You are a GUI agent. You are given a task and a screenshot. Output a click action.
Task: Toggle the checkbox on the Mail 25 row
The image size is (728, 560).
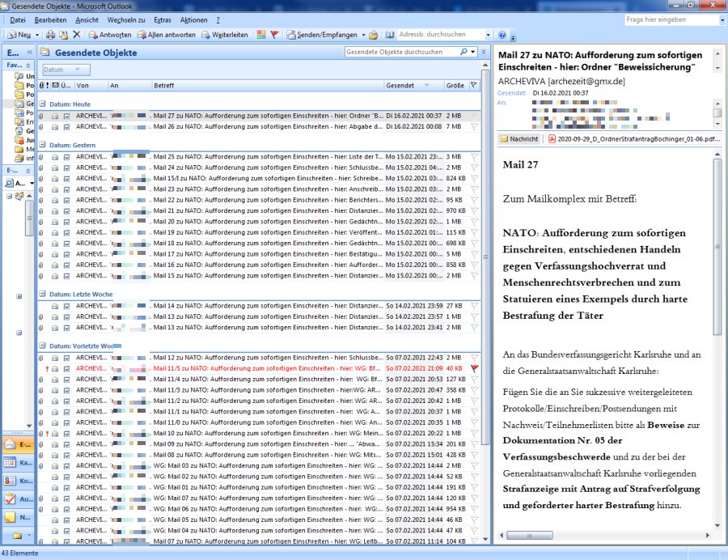pyautogui.click(x=66, y=157)
